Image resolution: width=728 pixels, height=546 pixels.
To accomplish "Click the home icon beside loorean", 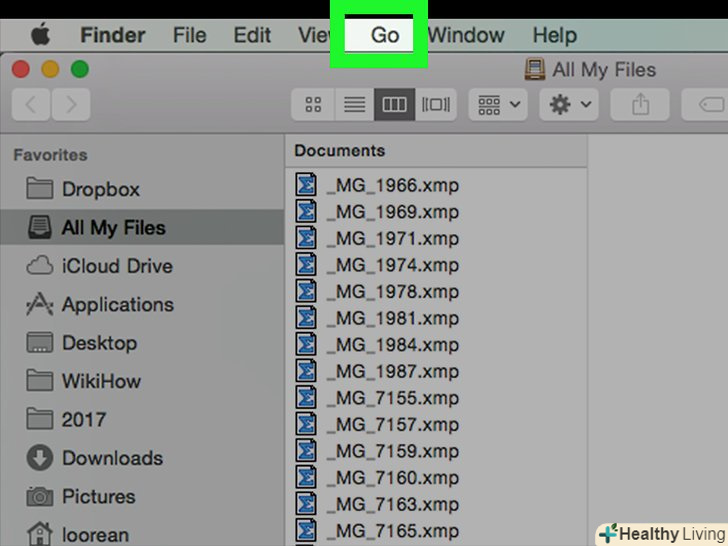I will (x=39, y=534).
